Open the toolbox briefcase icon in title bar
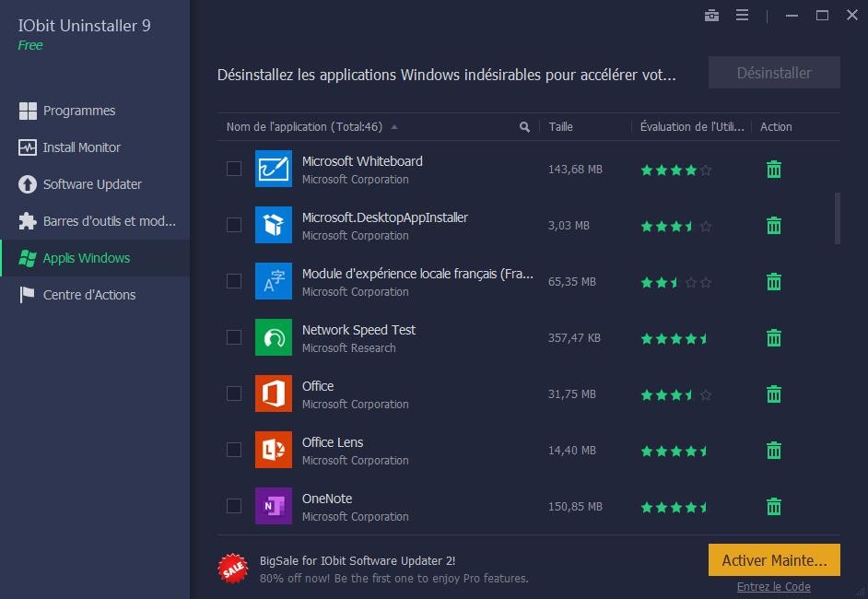Screen dimensions: 868x599 [x=711, y=16]
